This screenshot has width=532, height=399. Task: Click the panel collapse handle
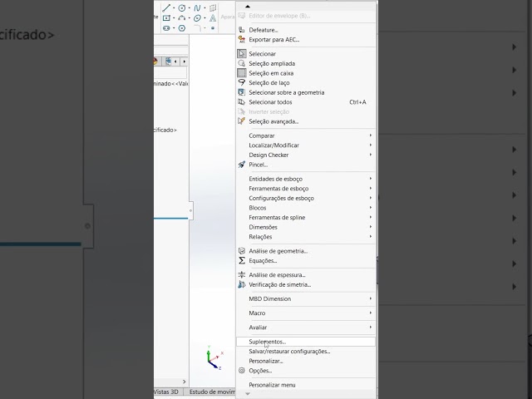click(190, 210)
